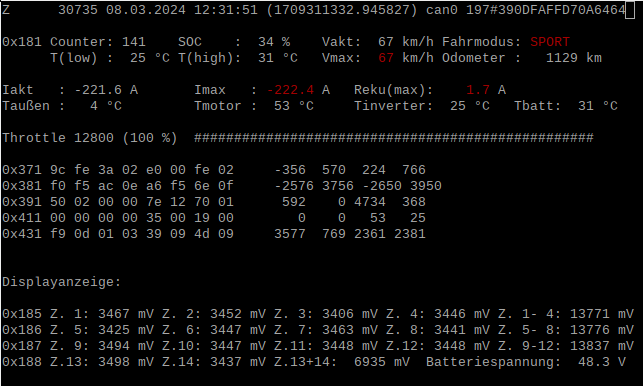Click cell 'Z. 3: 3406 mV'
This screenshot has width=643, height=386.
pyautogui.click(x=326, y=314)
